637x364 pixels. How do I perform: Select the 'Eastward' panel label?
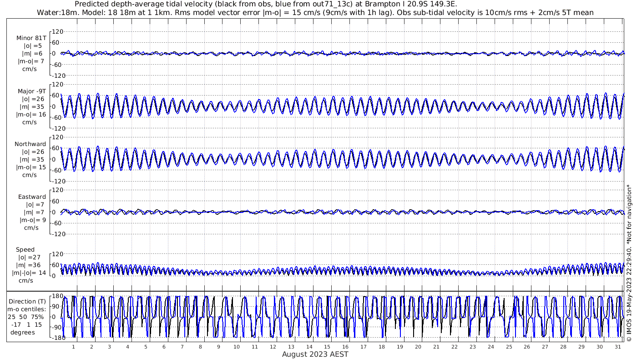pos(32,197)
